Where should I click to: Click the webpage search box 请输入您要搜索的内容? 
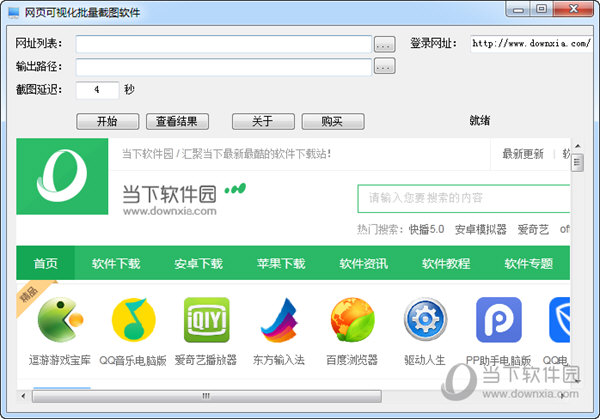tap(464, 198)
